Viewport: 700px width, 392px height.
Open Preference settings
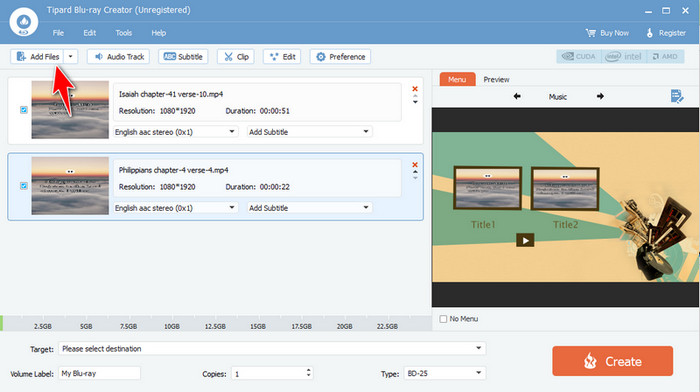(340, 57)
